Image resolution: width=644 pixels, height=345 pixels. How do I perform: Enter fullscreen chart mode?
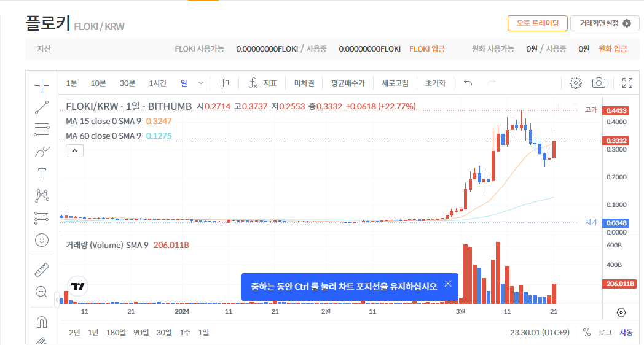click(x=627, y=83)
